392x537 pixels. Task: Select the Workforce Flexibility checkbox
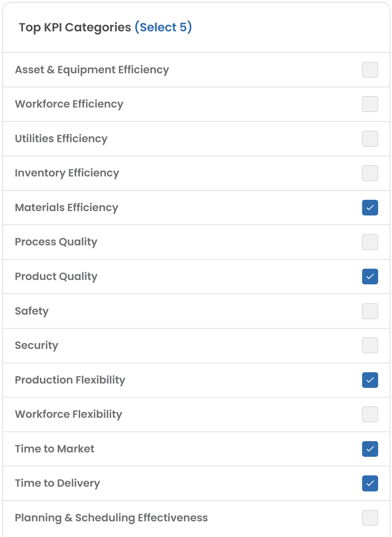(370, 414)
